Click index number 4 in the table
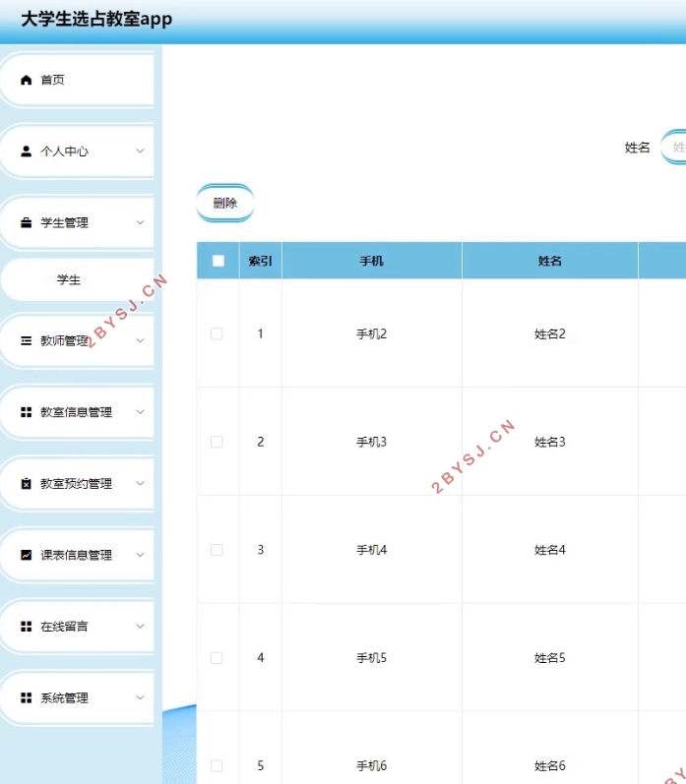This screenshot has height=784, width=686. click(x=260, y=658)
